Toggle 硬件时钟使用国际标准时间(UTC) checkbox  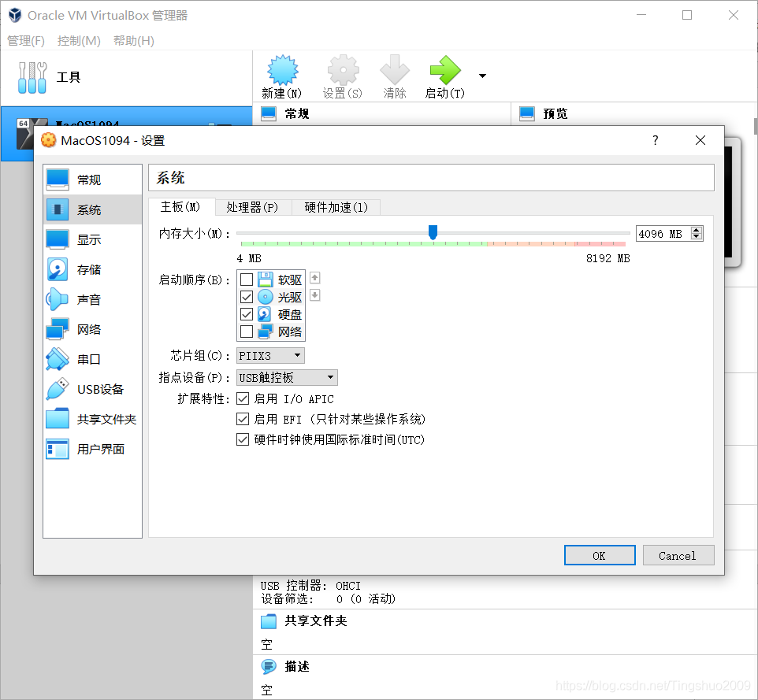click(x=243, y=439)
